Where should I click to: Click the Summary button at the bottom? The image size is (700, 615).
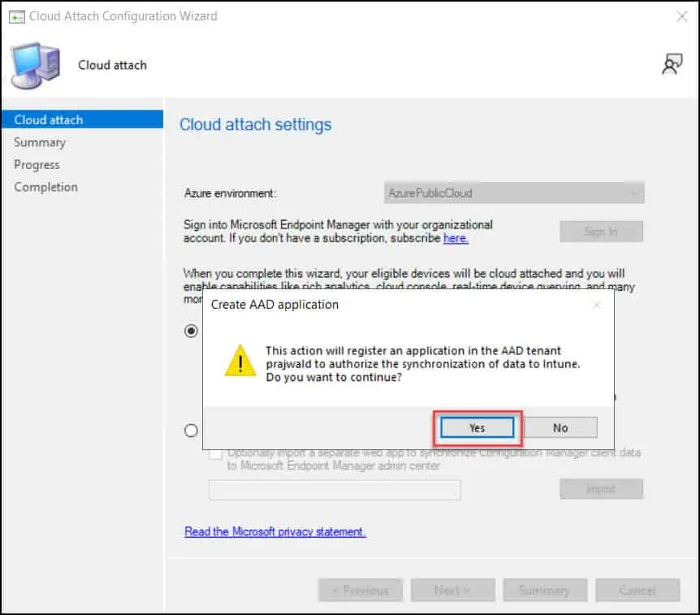coord(545,591)
